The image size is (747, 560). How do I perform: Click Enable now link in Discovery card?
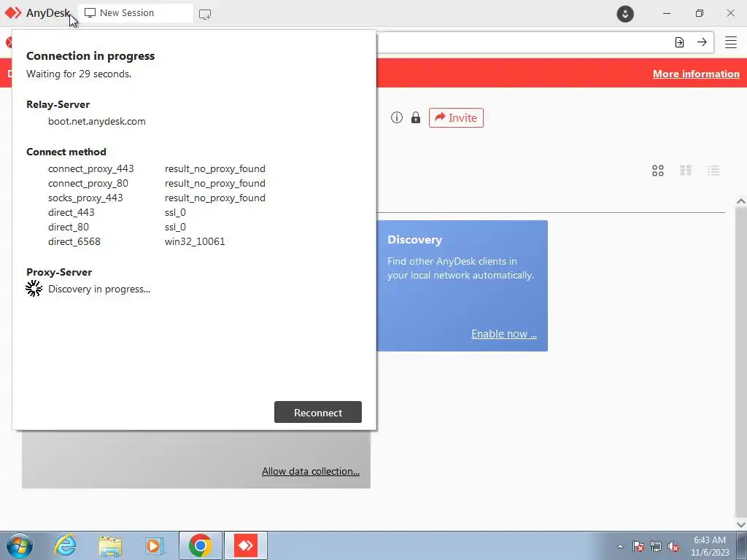[504, 334]
